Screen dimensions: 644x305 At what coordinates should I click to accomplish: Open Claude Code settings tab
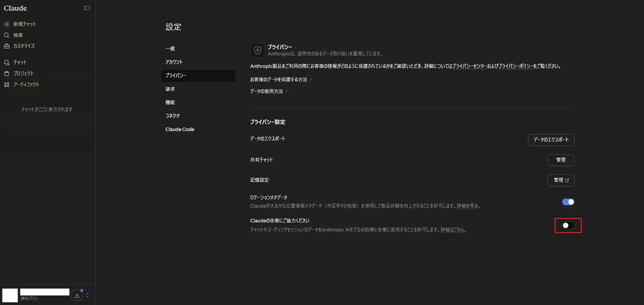pyautogui.click(x=198, y=129)
